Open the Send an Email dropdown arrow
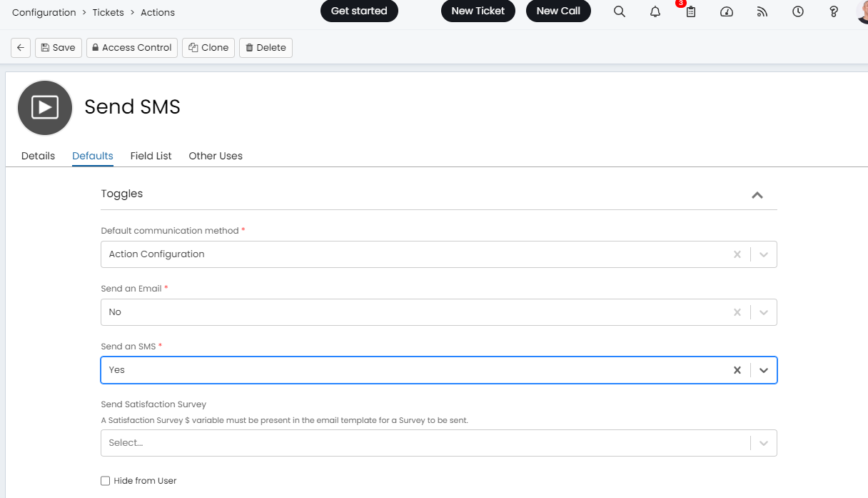Image resolution: width=868 pixels, height=498 pixels. click(x=764, y=312)
